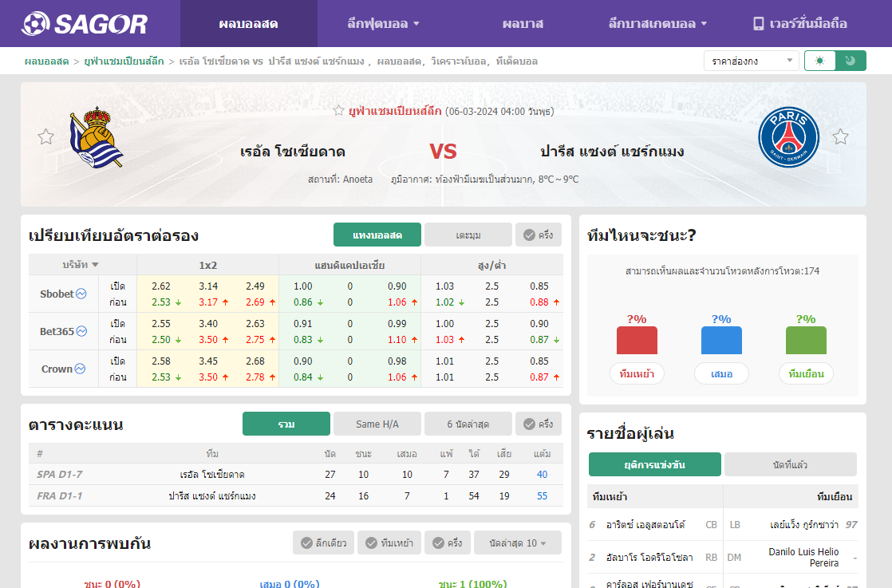Select ยุติการแข่งขัน lineup tab
892x588 pixels.
(x=655, y=464)
